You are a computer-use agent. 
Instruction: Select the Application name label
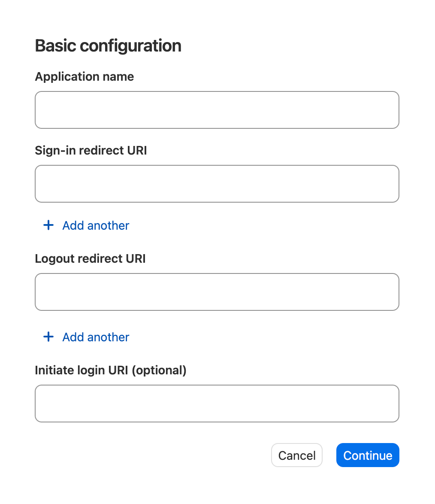tap(84, 76)
